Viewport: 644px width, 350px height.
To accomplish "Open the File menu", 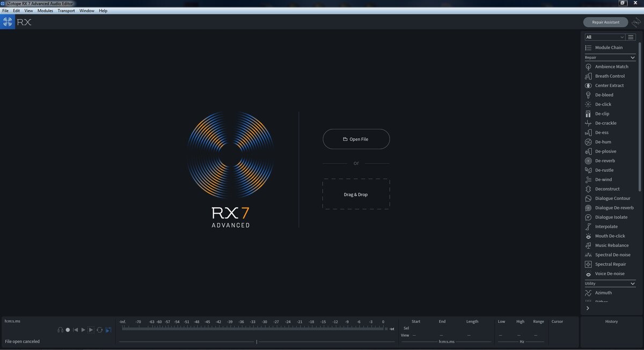I will pyautogui.click(x=5, y=11).
